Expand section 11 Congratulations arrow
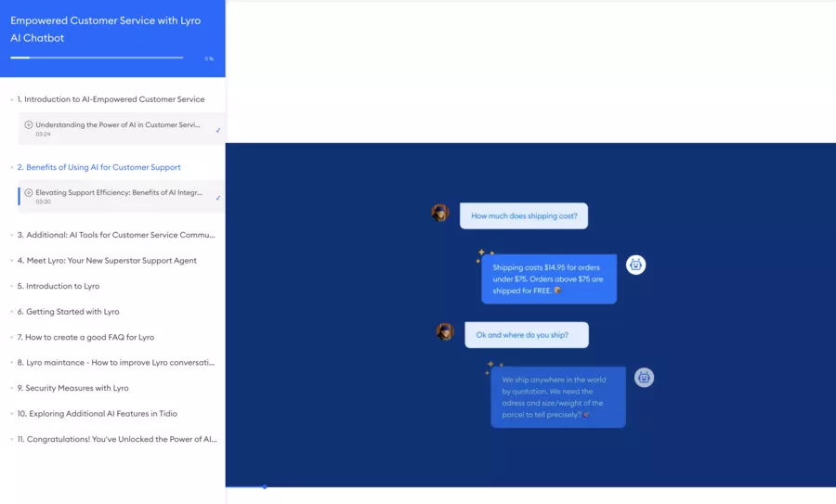This screenshot has height=504, width=836. pos(12,440)
